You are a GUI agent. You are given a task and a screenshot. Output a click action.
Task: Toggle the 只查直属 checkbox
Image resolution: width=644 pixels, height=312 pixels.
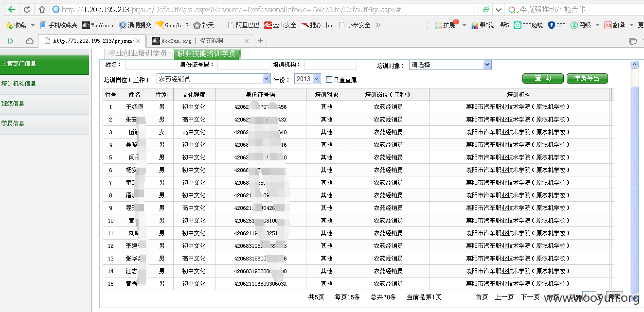(329, 79)
